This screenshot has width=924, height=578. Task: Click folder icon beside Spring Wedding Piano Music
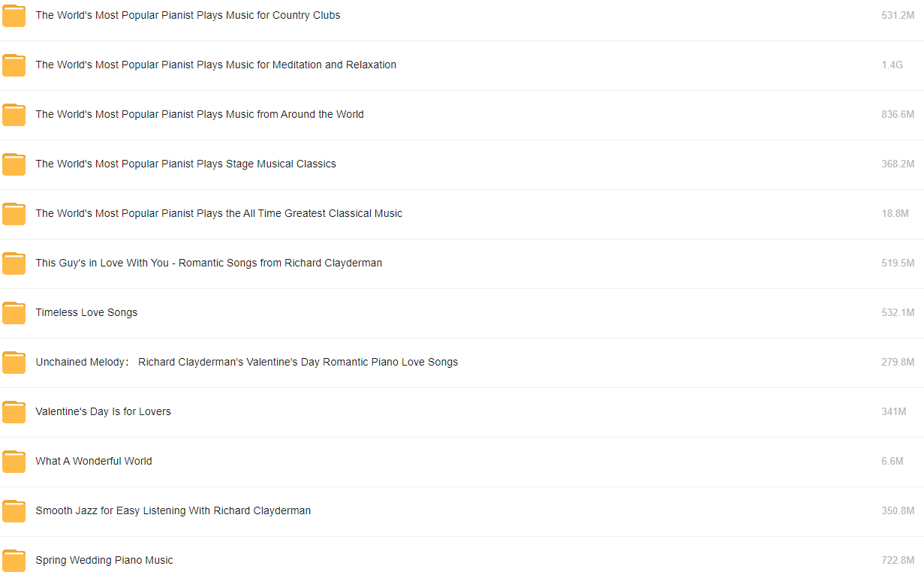pyautogui.click(x=14, y=561)
